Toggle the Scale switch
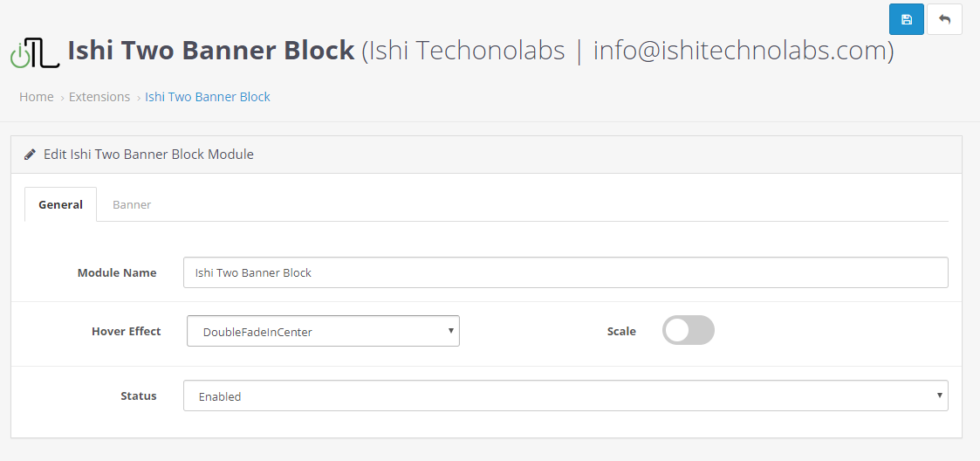 coord(688,330)
